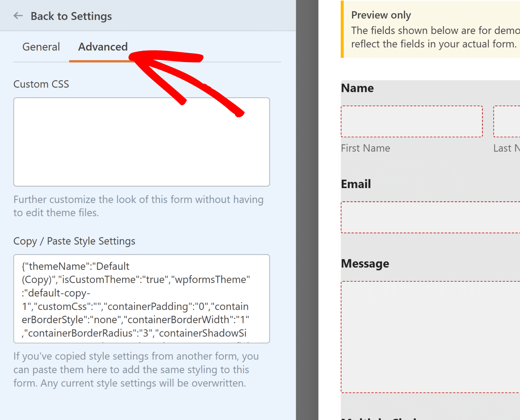Select the Copy / Paste Style Settings box

tap(141, 298)
